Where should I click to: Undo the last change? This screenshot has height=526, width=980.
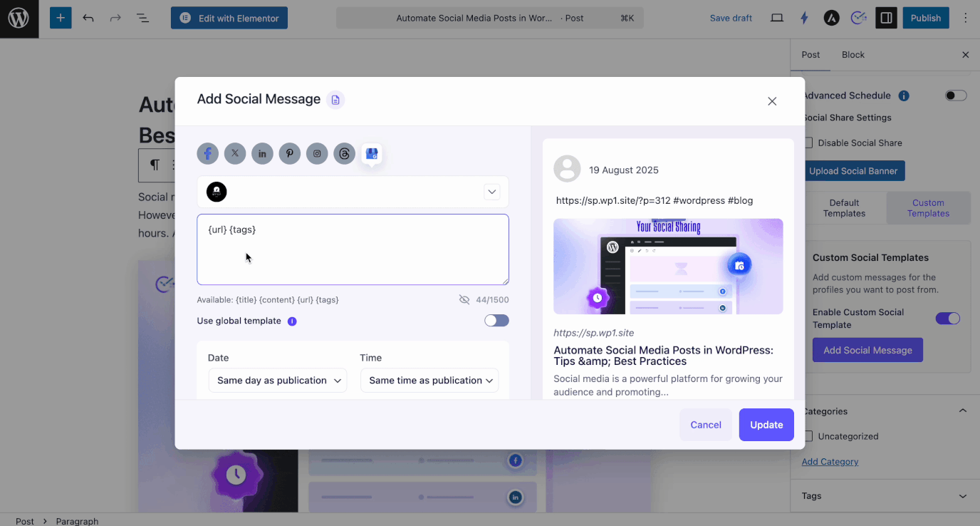(x=88, y=18)
